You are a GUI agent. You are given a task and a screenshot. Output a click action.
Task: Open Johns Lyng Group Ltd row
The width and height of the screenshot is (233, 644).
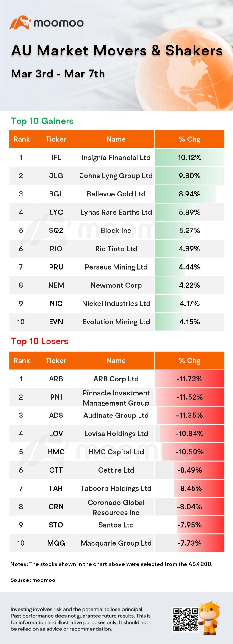pos(117,176)
